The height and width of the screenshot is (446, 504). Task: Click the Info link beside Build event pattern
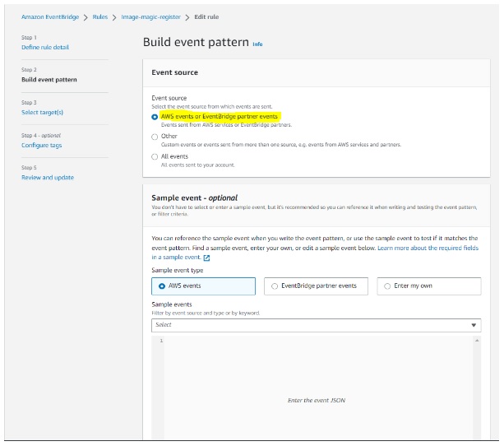(x=257, y=44)
